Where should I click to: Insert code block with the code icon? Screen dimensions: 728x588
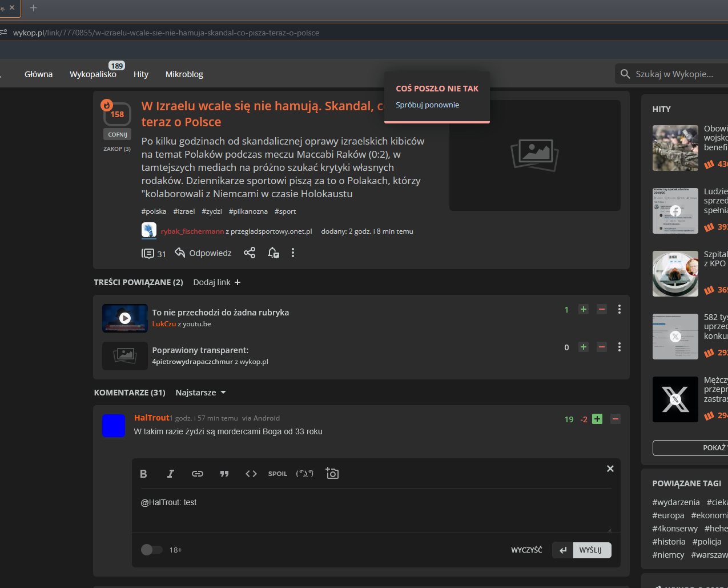[251, 474]
